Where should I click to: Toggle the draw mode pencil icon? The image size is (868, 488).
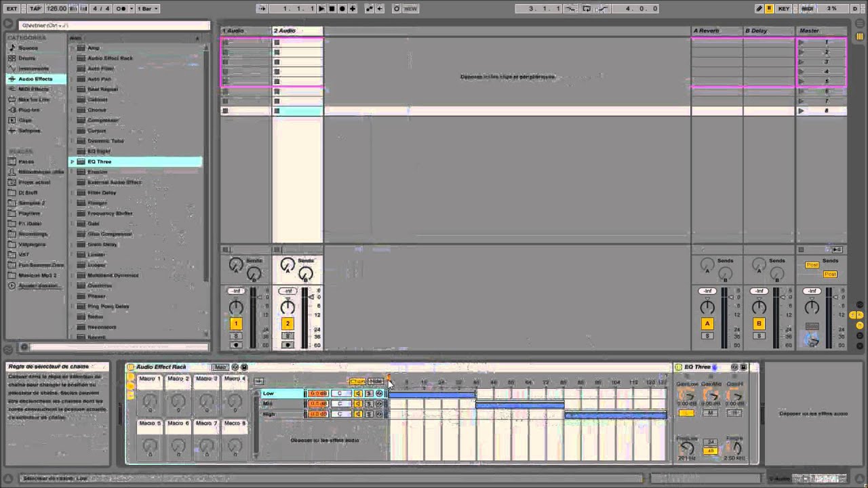coord(759,9)
